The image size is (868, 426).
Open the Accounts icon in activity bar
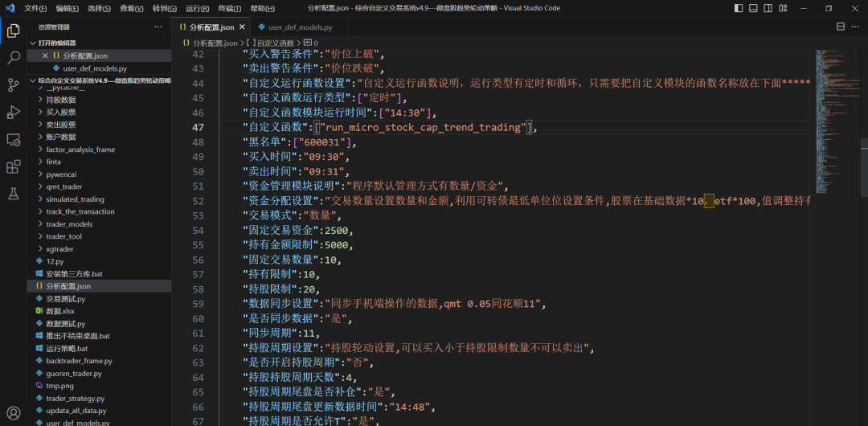14,413
